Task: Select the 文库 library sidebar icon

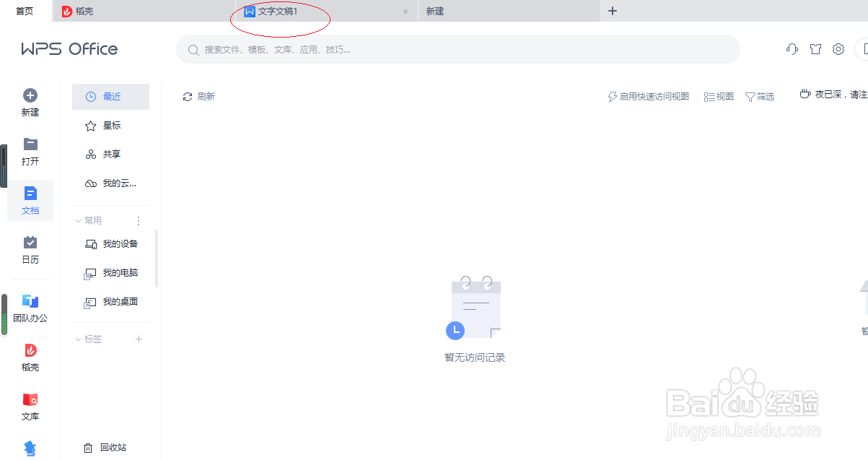Action: point(30,407)
